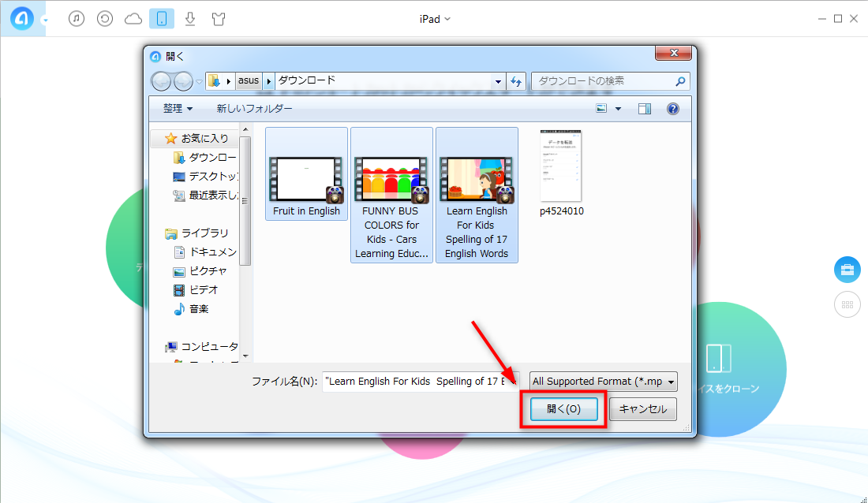This screenshot has height=503, width=868.
Task: Select デスクトップ in the navigation pane
Action: pos(205,177)
